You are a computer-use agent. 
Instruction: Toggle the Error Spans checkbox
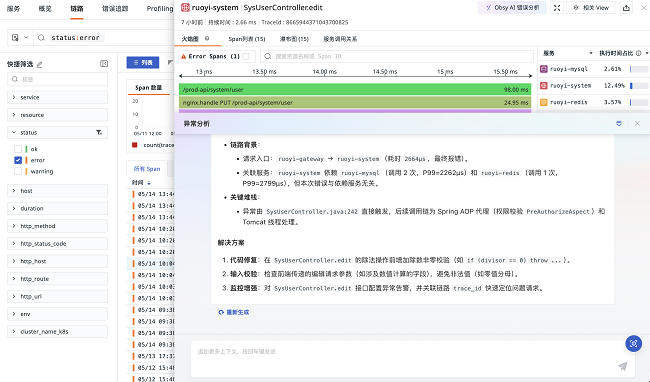pyautogui.click(x=246, y=56)
